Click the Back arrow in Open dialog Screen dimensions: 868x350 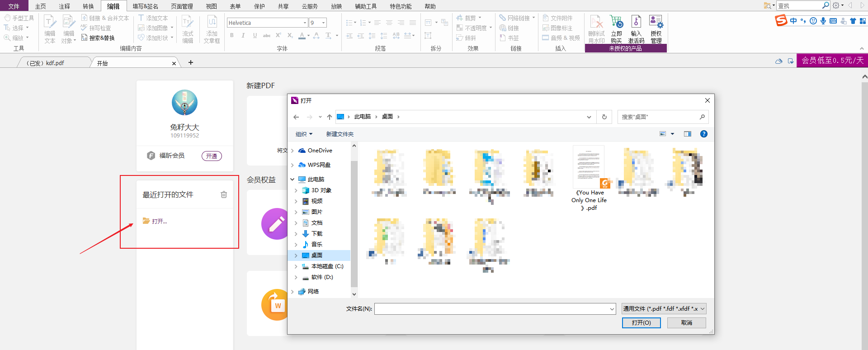[x=296, y=117]
